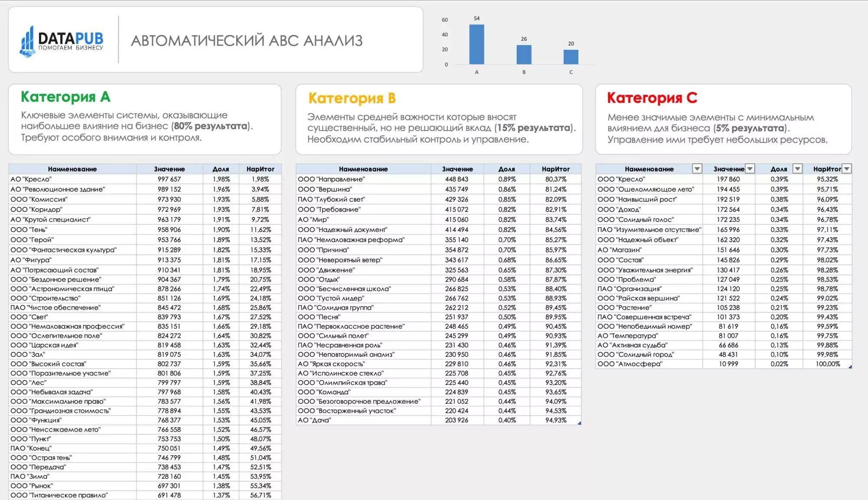868x500 pixels.
Task: Click the 'АВТОМАТИЧЕСКИЙ ABC АНАЛИЗ' title
Action: point(247,41)
